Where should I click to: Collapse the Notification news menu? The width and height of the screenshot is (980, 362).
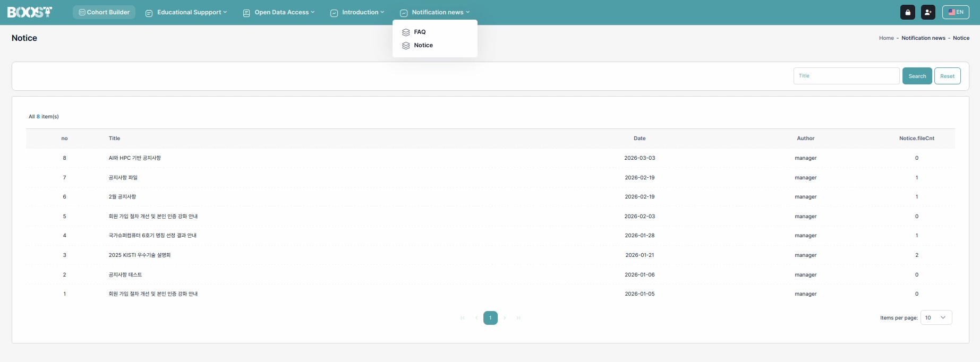point(435,12)
